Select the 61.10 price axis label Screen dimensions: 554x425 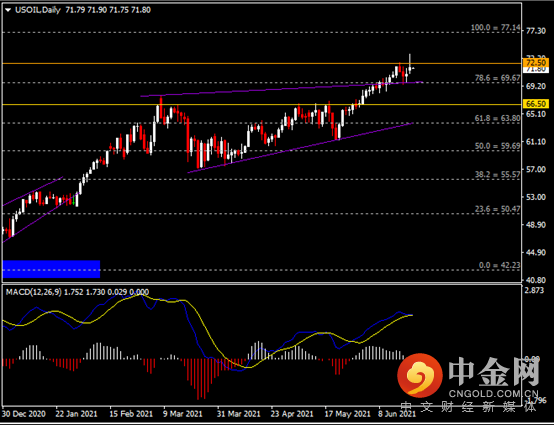click(x=536, y=142)
